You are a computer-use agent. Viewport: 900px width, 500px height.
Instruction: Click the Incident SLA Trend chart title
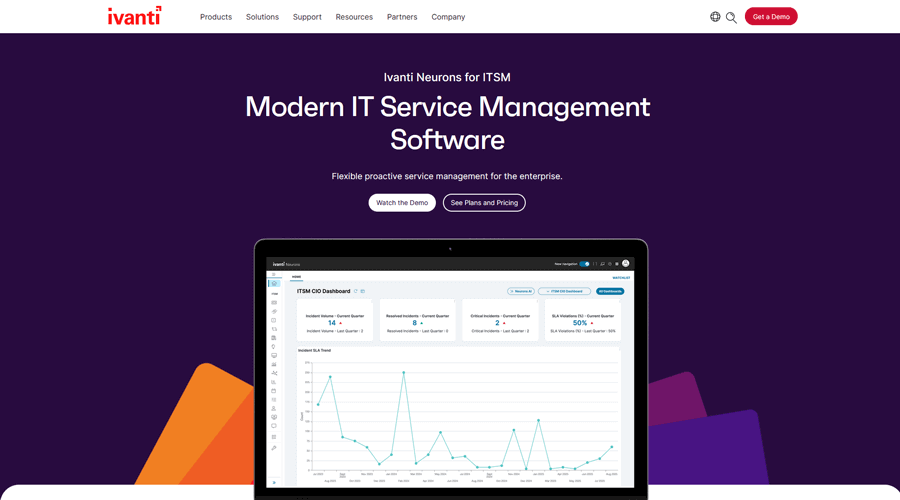(315, 350)
